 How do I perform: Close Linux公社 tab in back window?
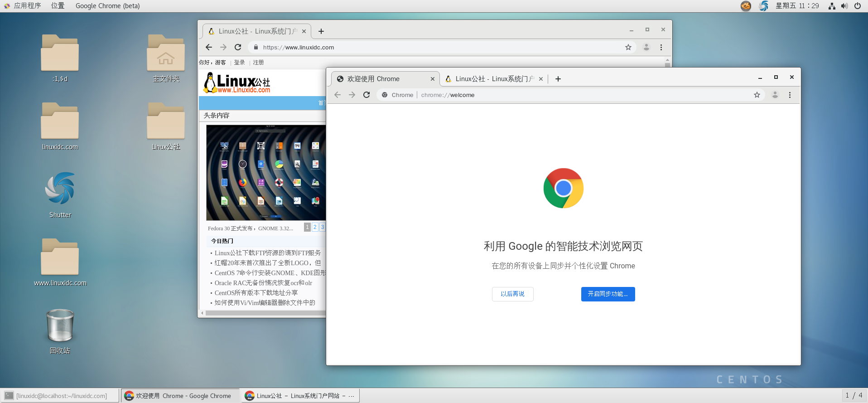(x=304, y=31)
